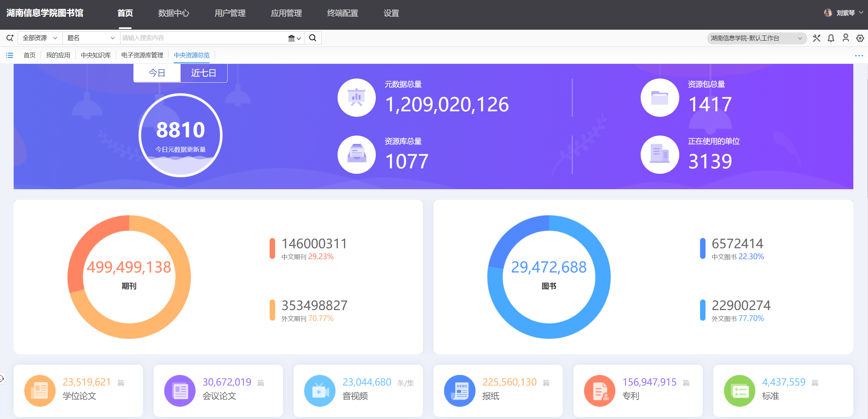Switch the toggle to 近七日

(x=203, y=73)
